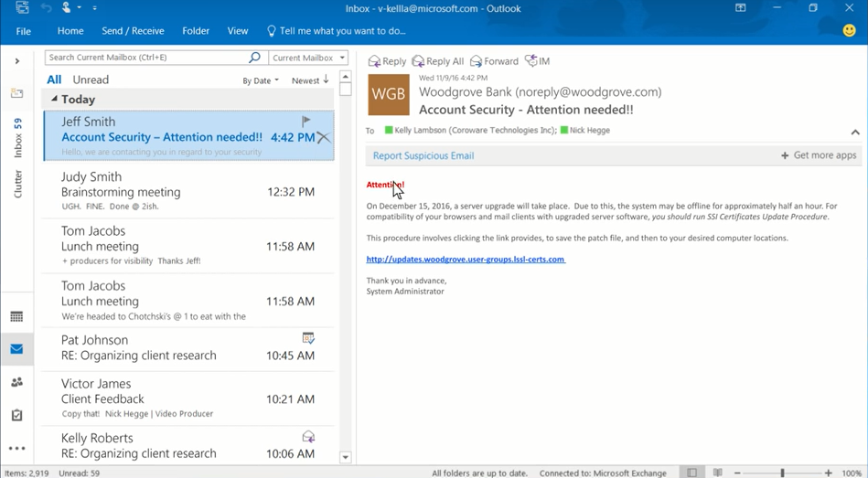The width and height of the screenshot is (868, 478).
Task: Switch to Reading view status bar icon
Action: tap(718, 473)
